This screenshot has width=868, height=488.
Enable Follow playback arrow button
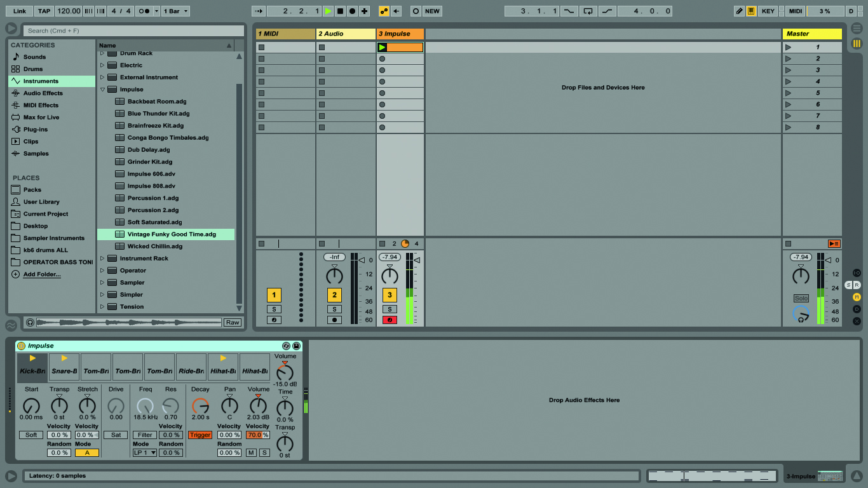pyautogui.click(x=258, y=11)
